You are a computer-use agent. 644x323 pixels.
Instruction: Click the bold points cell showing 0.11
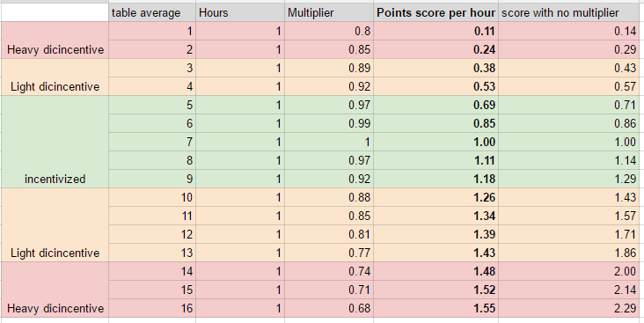tap(435, 31)
